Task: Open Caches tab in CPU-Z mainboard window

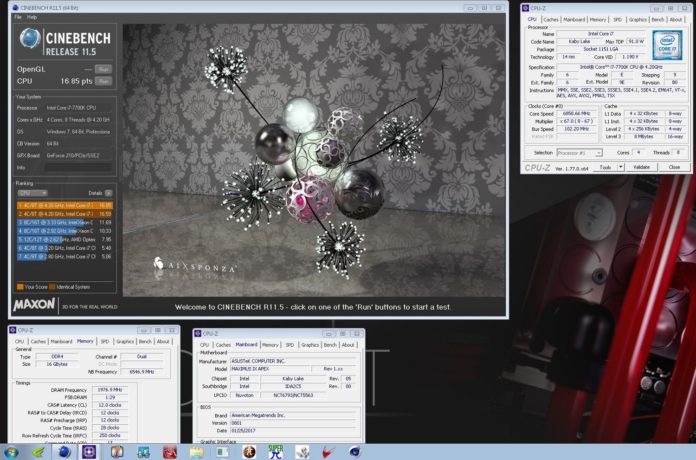Action: click(223, 345)
